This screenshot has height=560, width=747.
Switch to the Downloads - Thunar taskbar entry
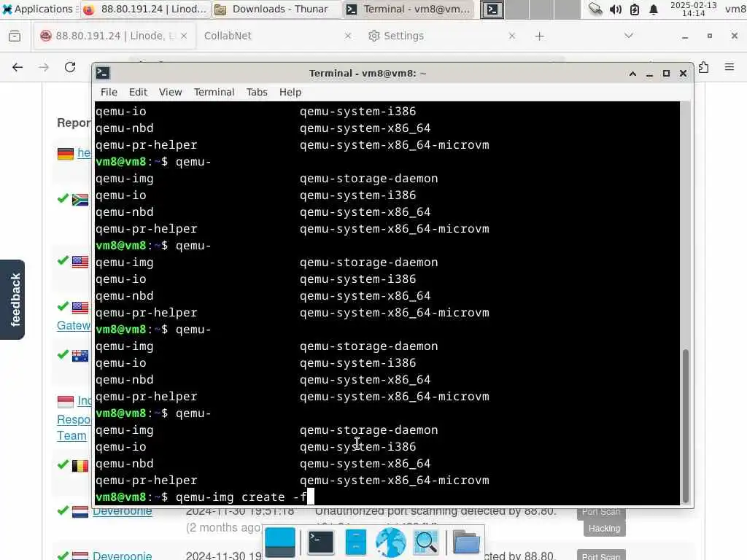[x=275, y=9]
